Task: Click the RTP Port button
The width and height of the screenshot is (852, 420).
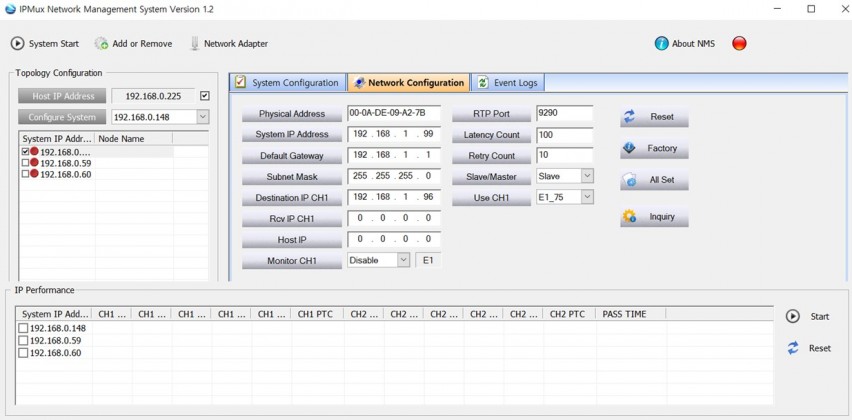Action: (x=491, y=114)
